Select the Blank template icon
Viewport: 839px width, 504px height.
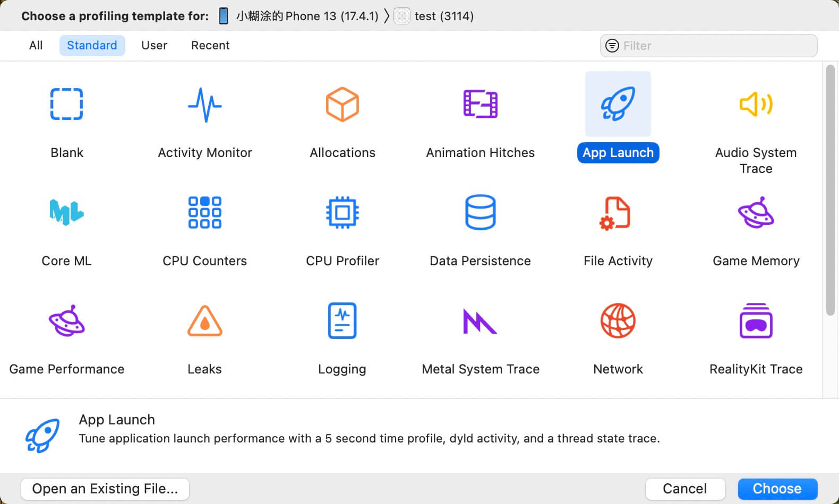click(66, 104)
